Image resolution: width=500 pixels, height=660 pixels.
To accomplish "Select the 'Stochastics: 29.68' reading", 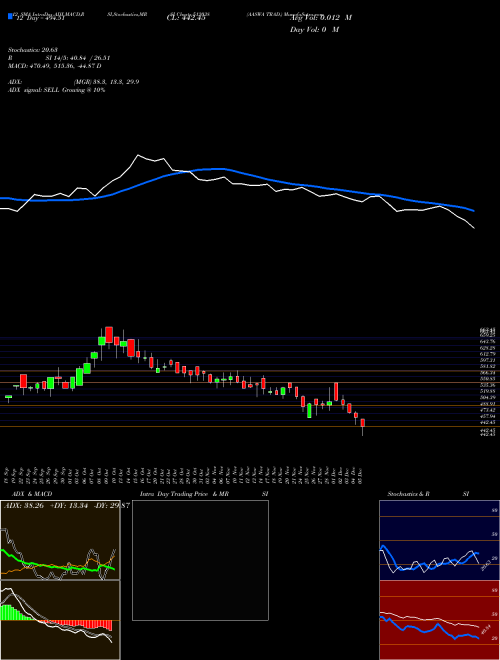I will tap(33, 50).
